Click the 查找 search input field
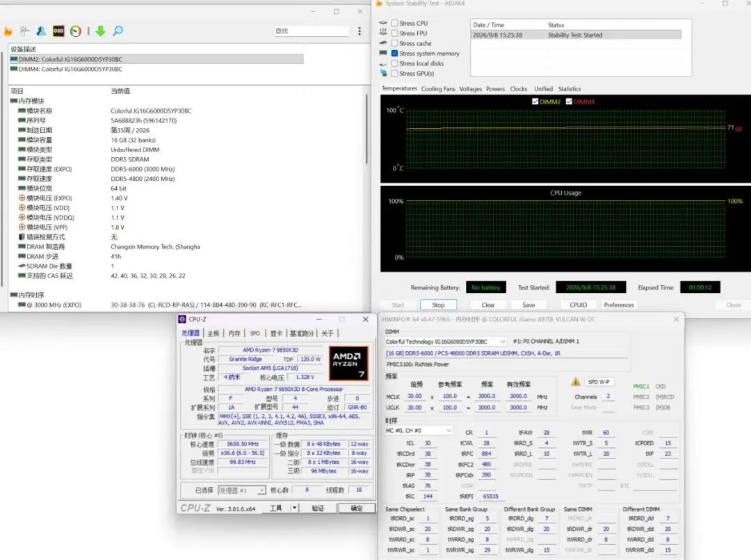 (312, 31)
